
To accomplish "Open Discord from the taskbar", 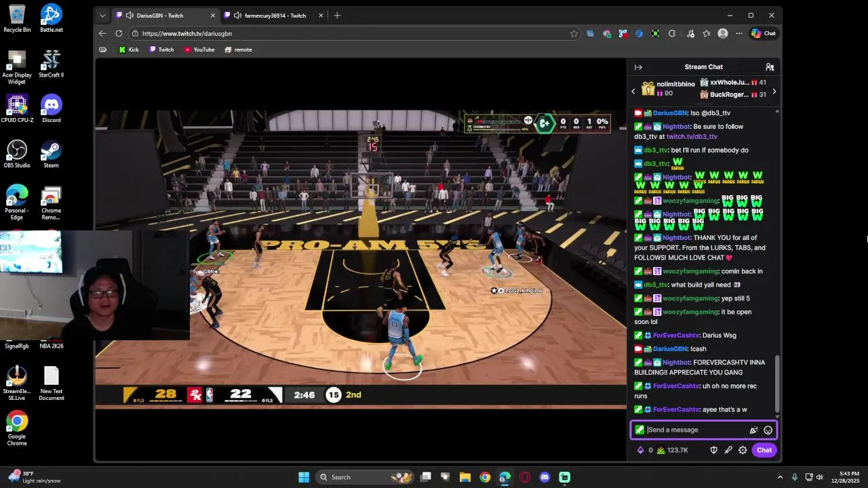I will (x=545, y=477).
